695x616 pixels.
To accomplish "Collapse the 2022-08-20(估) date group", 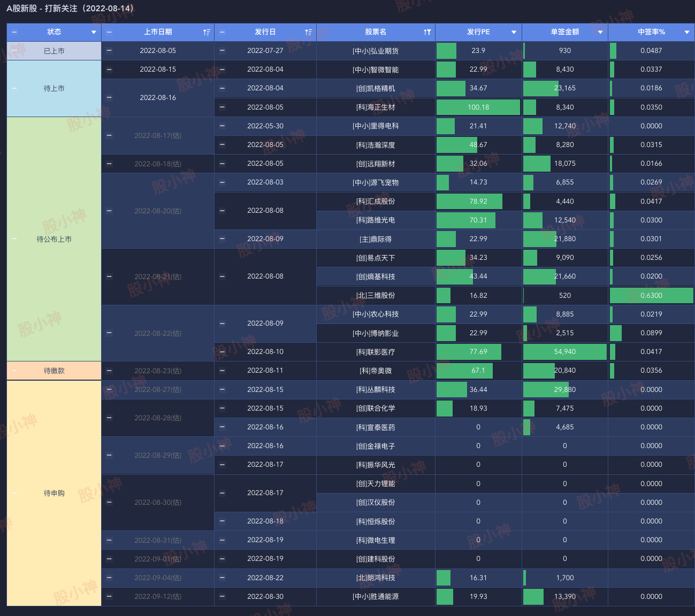I will [109, 211].
